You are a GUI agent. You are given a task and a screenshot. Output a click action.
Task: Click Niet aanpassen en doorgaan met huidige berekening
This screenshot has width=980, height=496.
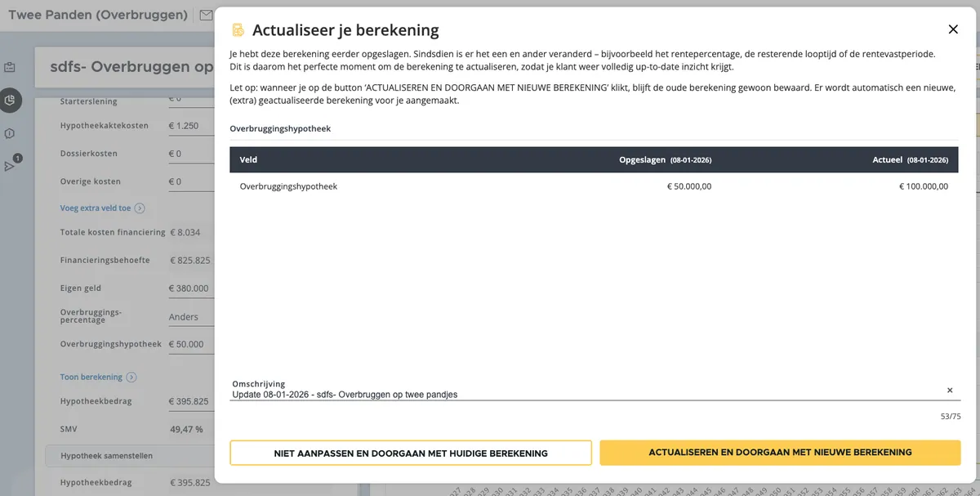411,453
